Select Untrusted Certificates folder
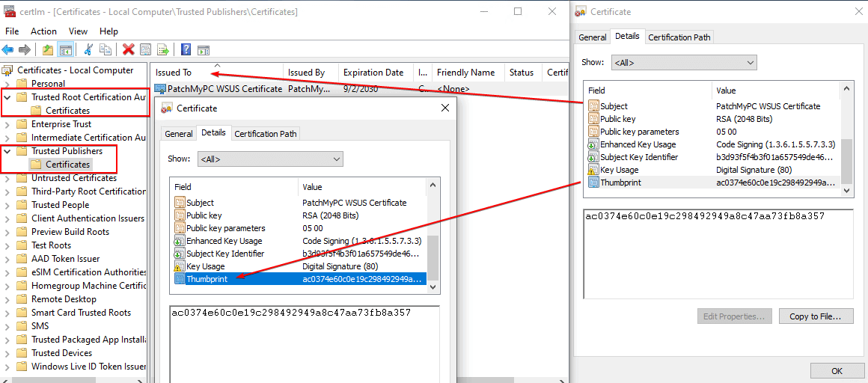 (x=73, y=178)
